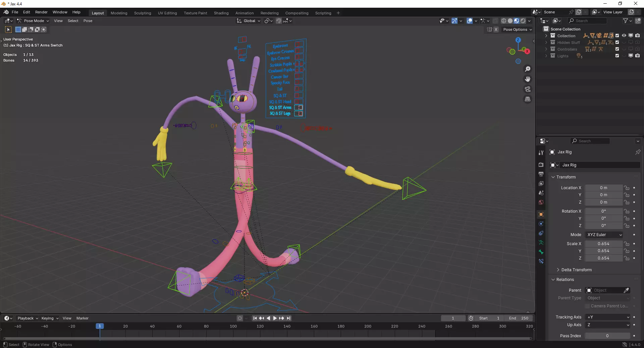Open the World properties tab
644x348 pixels.
pyautogui.click(x=541, y=202)
